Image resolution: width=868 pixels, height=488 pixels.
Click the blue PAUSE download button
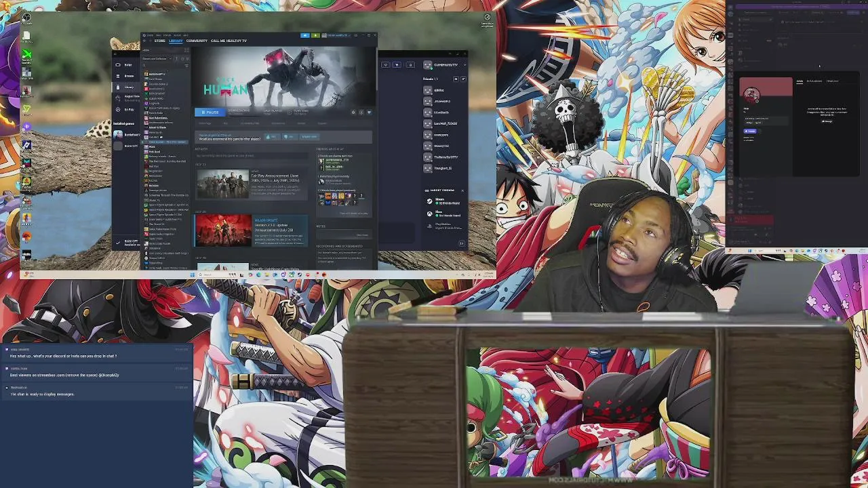click(210, 112)
